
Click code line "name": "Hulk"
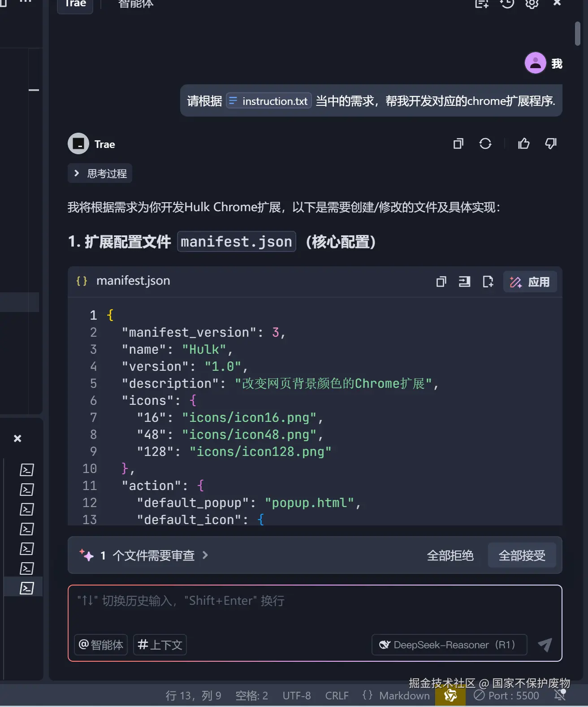[x=177, y=349]
